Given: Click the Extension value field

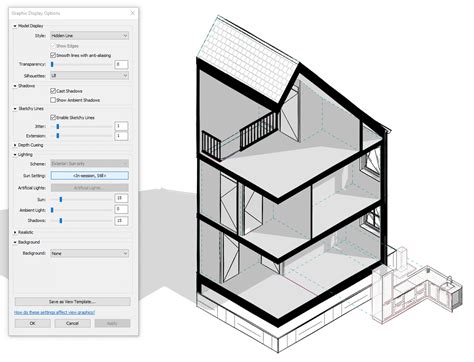Looking at the screenshot, I should point(121,136).
